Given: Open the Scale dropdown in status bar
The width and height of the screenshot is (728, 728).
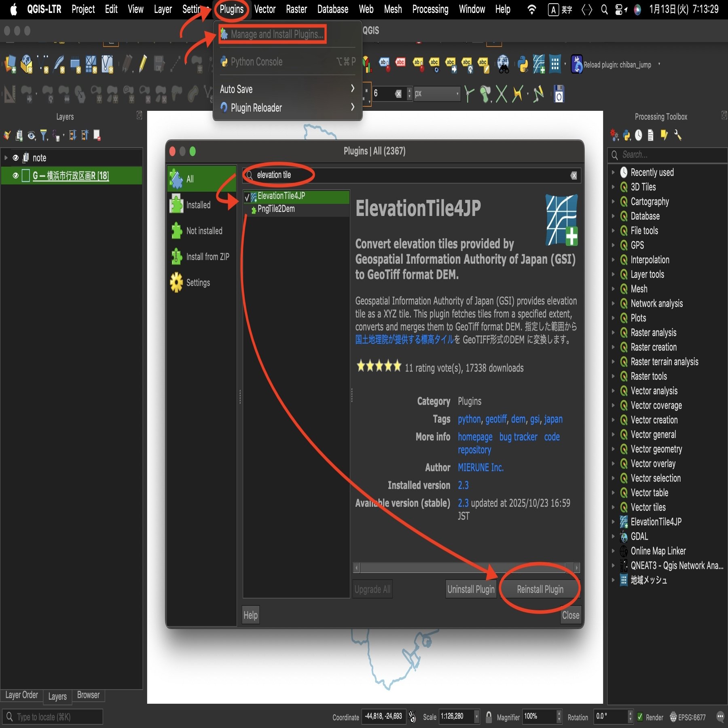Looking at the screenshot, I should point(476,717).
